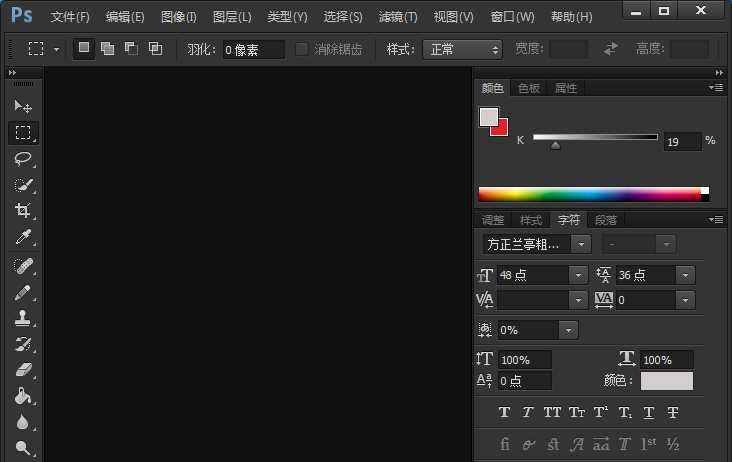Toggle Strikethrough text style
The height and width of the screenshot is (462, 732).
click(x=673, y=412)
